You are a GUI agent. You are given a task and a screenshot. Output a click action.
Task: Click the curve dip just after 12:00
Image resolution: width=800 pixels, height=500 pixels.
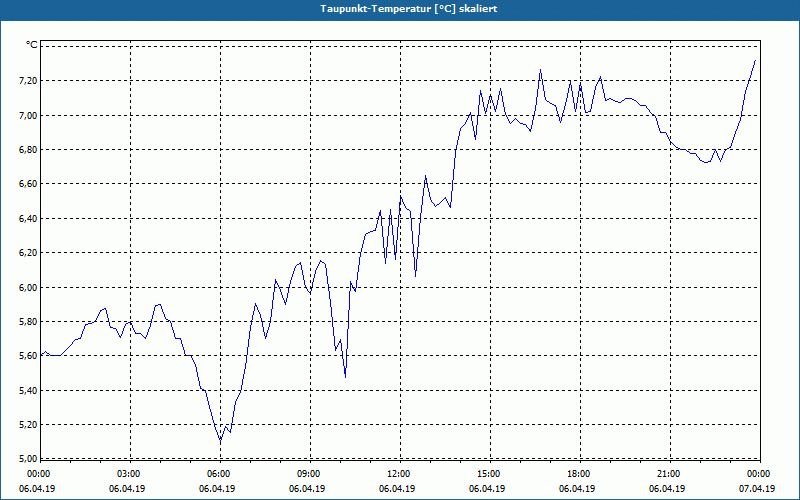pos(415,276)
